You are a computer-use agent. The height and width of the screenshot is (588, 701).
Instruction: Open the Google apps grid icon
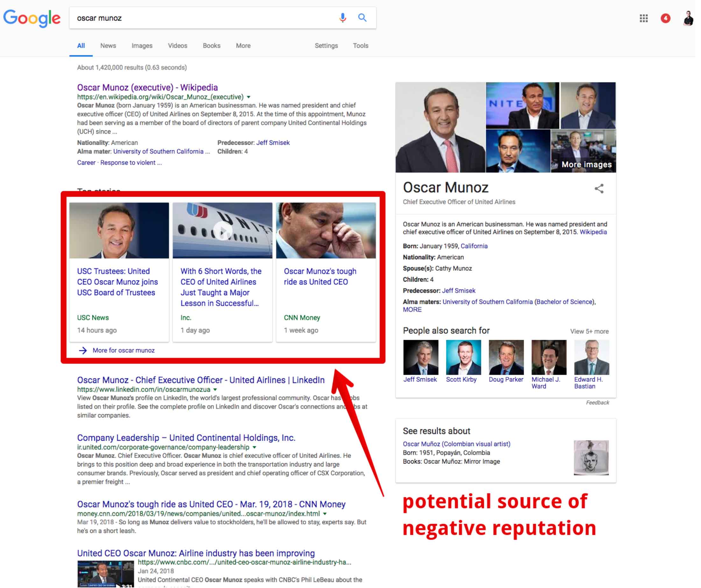pos(644,18)
